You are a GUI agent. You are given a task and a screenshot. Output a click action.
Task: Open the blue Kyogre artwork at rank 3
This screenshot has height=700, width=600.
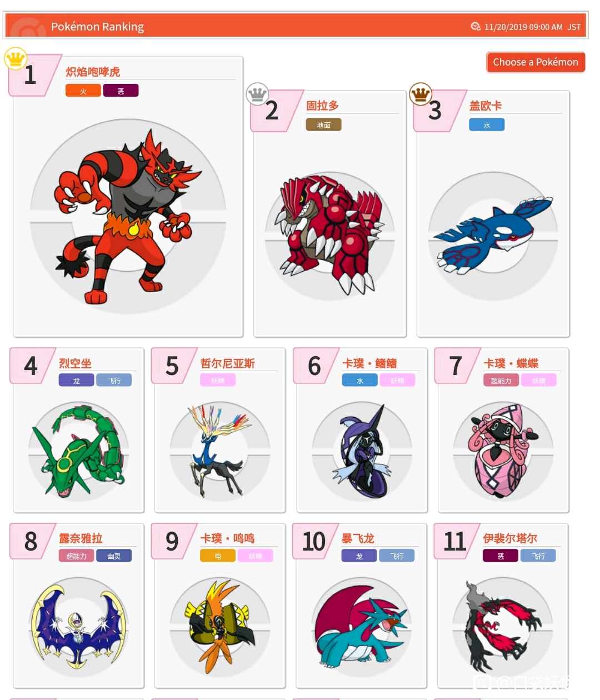coord(493,232)
